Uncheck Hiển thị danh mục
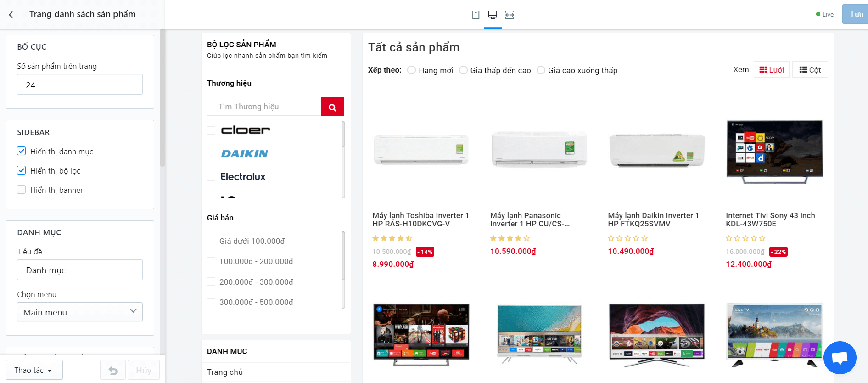The image size is (868, 383). click(x=22, y=151)
